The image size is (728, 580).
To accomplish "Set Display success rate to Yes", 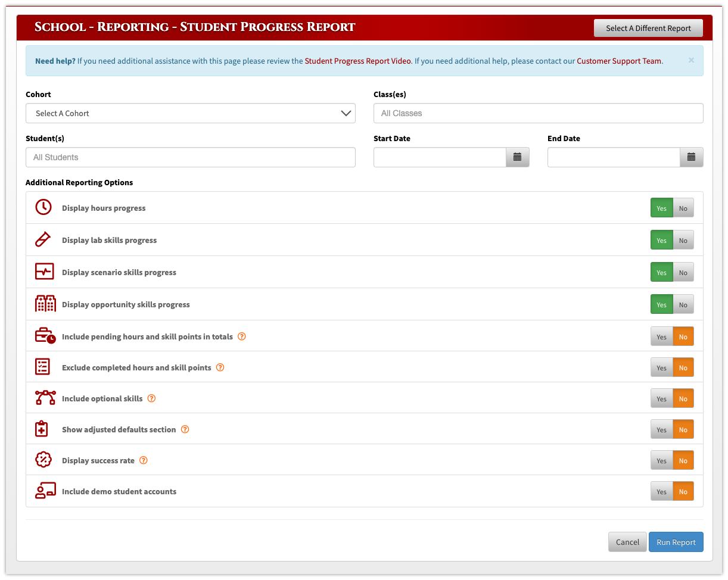I will (662, 461).
